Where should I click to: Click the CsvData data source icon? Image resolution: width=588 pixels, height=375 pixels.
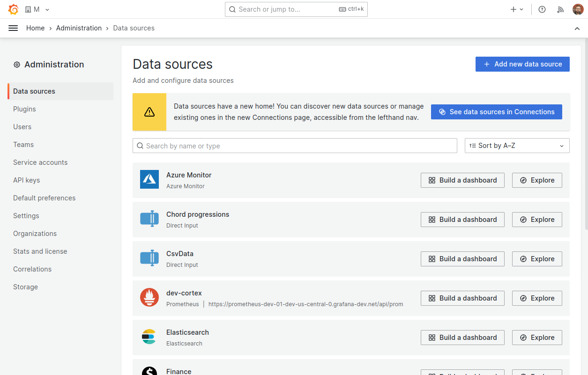(149, 258)
